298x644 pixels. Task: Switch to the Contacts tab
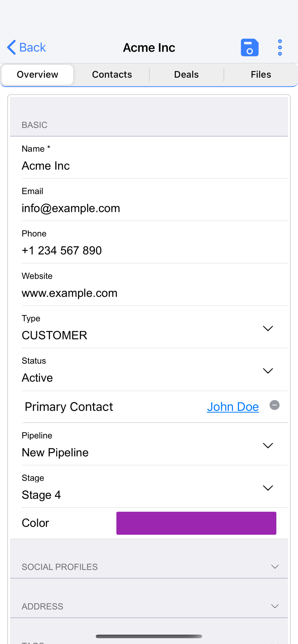tap(112, 74)
